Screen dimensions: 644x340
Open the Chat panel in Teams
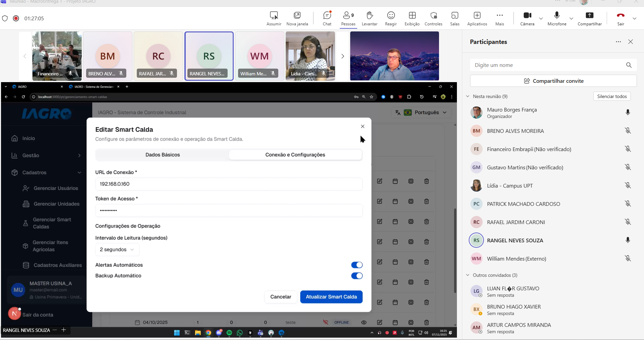327,18
